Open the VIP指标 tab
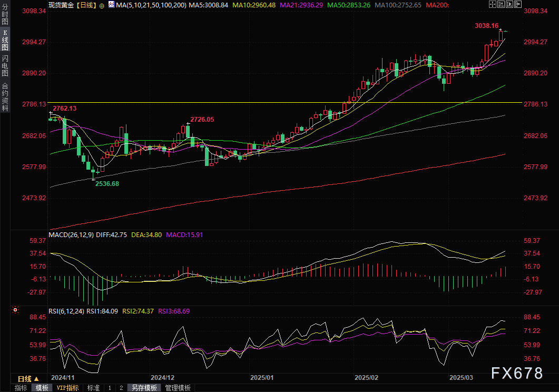 tap(67, 388)
